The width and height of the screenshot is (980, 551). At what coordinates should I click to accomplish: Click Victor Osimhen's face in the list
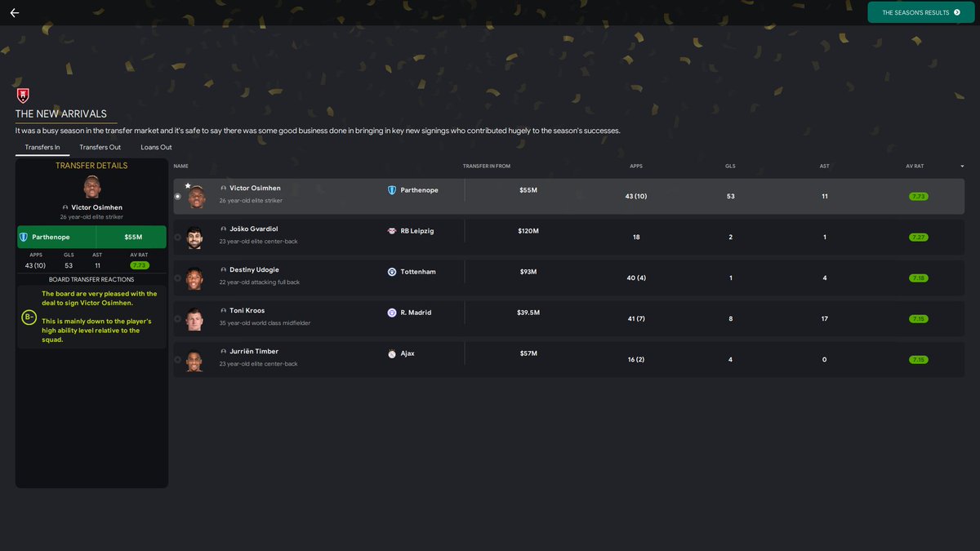point(196,197)
